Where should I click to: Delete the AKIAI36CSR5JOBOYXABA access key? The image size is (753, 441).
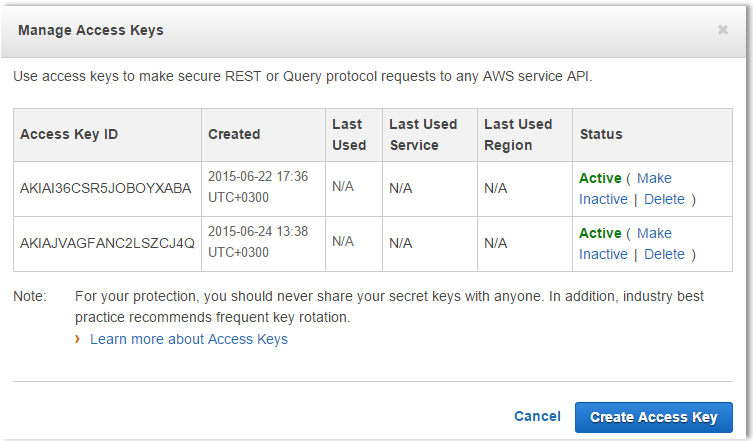click(664, 199)
